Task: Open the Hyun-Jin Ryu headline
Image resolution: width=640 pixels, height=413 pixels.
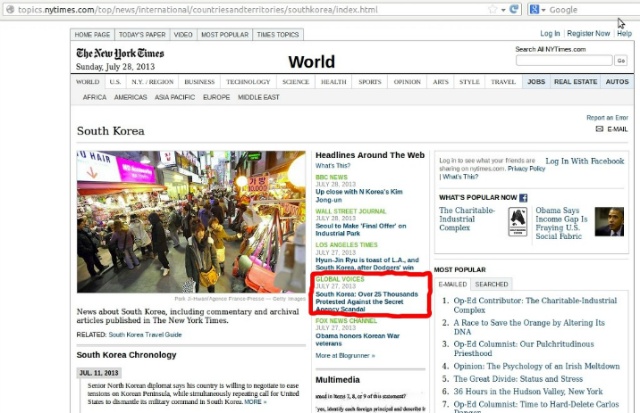Action: point(367,264)
